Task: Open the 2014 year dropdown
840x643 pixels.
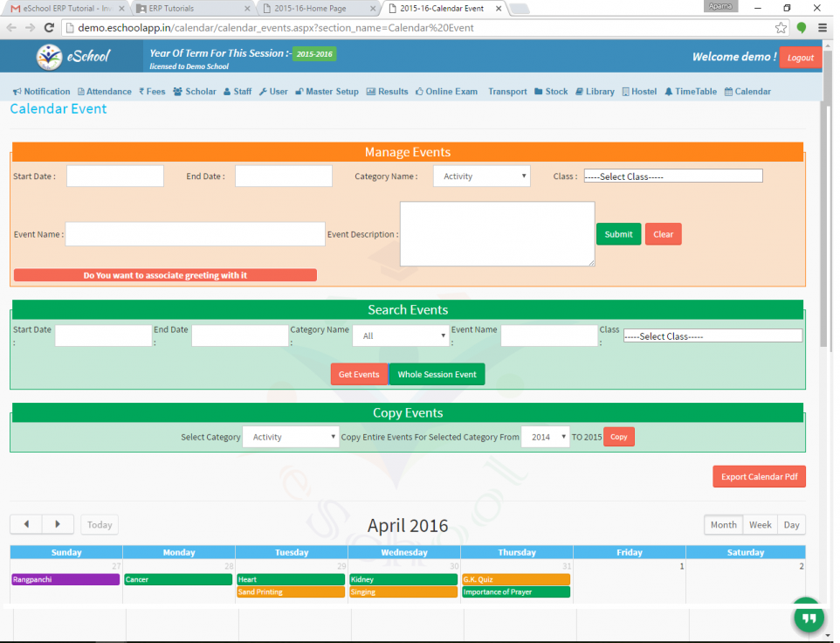Action: click(544, 437)
